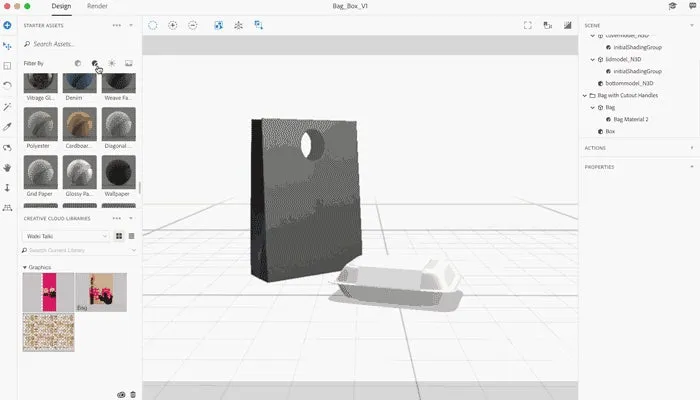
Task: Apply the Denim material swatch
Action: 79,83
